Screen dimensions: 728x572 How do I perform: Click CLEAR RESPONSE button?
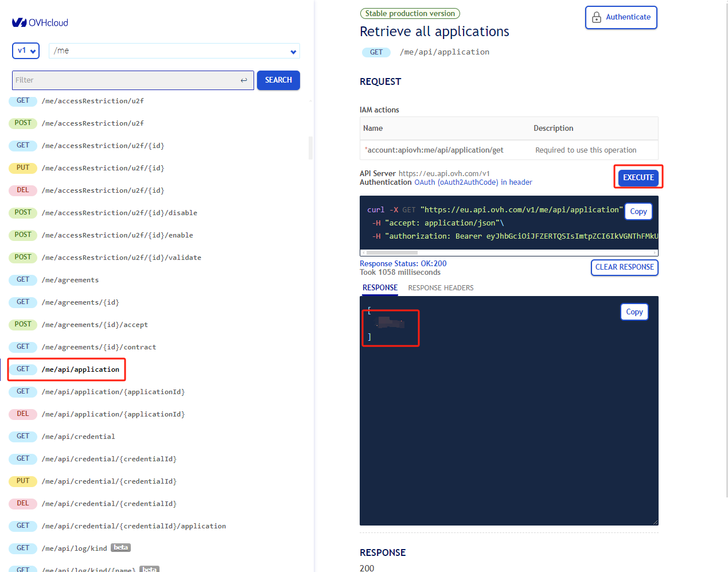click(x=625, y=267)
